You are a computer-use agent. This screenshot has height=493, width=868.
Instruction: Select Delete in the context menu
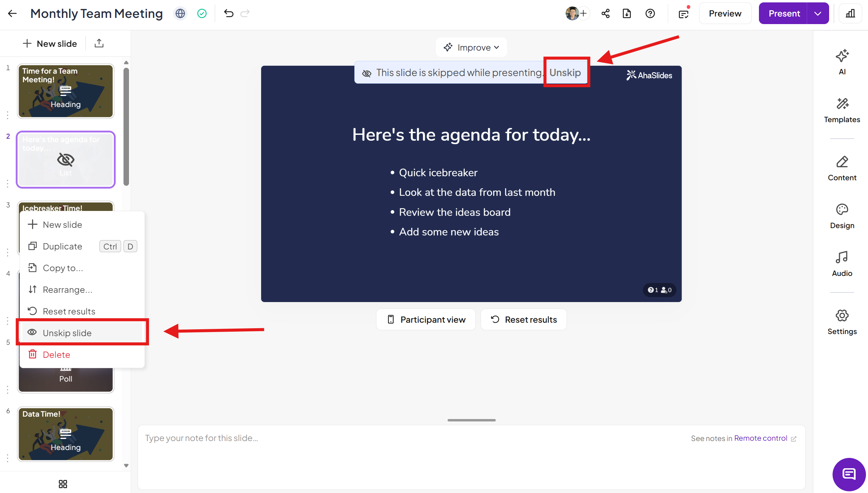(x=56, y=355)
